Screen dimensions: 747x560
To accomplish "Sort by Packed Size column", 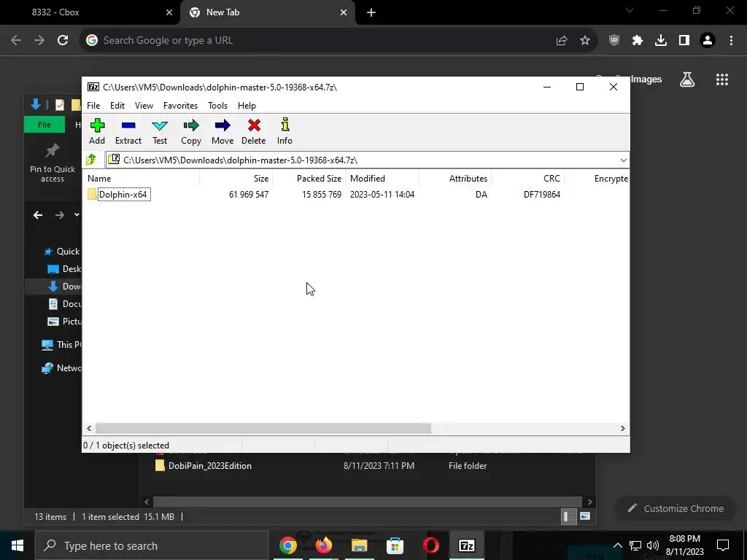I will point(309,179).
